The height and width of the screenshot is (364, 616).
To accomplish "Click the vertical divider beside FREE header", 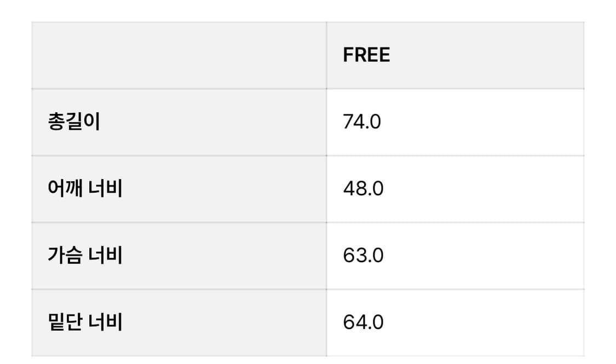I will point(326,55).
